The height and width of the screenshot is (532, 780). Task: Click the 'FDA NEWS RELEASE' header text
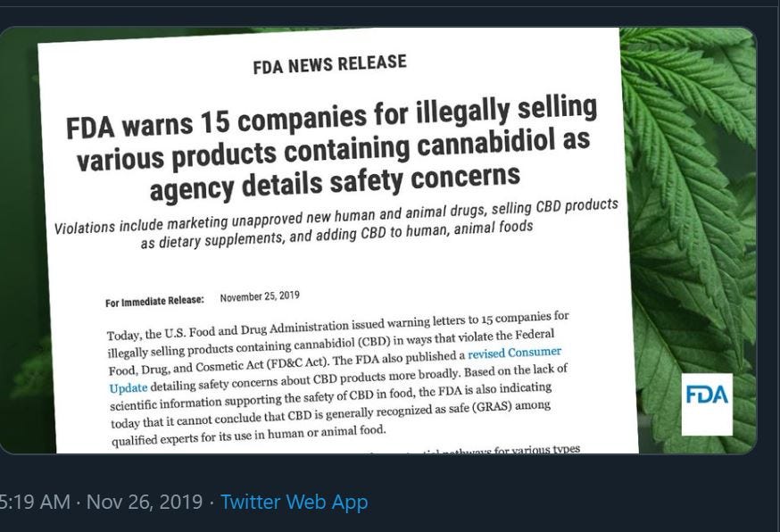coord(329,65)
